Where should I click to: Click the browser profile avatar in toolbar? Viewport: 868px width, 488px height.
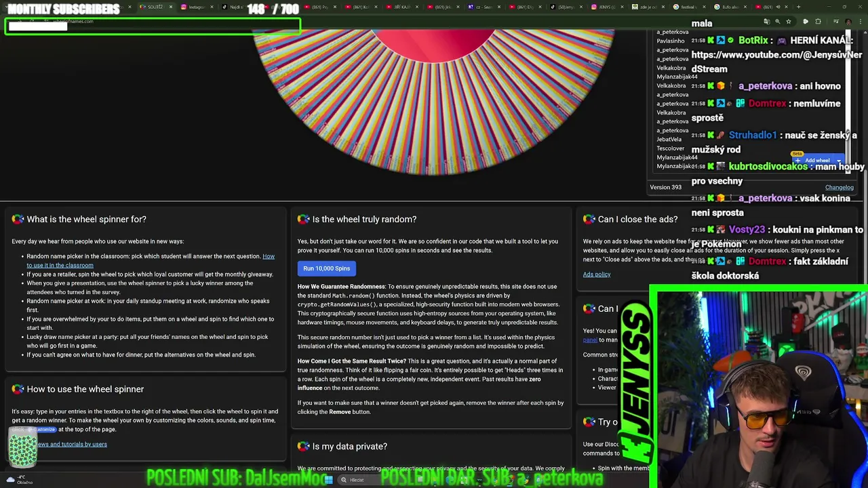[x=848, y=22]
